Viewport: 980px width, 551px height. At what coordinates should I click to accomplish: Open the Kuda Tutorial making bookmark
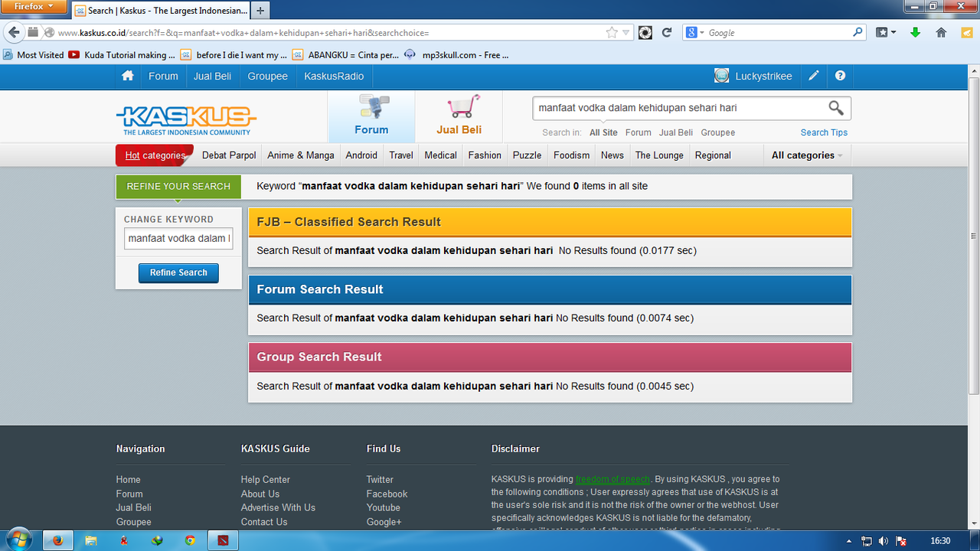coord(122,55)
